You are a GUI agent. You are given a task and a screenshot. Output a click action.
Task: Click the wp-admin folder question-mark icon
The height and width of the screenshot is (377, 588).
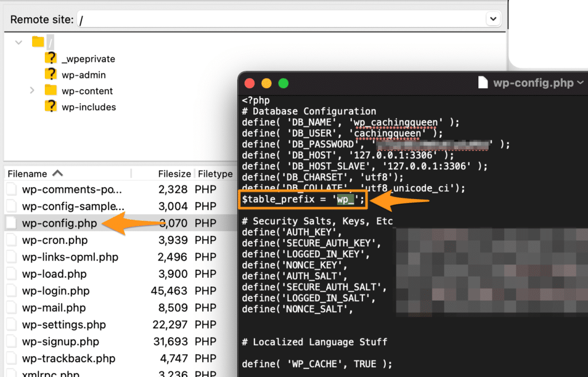[x=51, y=75]
